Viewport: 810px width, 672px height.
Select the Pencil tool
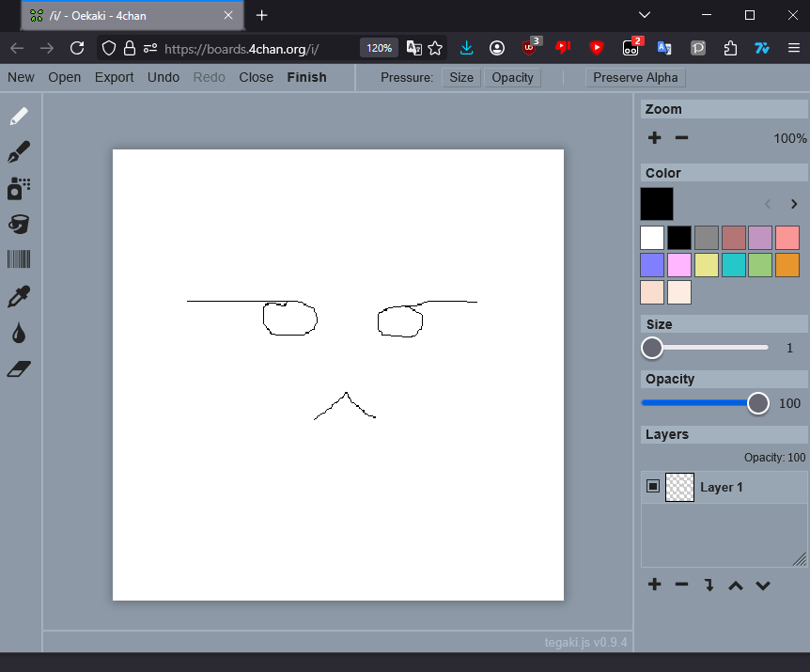click(x=19, y=117)
